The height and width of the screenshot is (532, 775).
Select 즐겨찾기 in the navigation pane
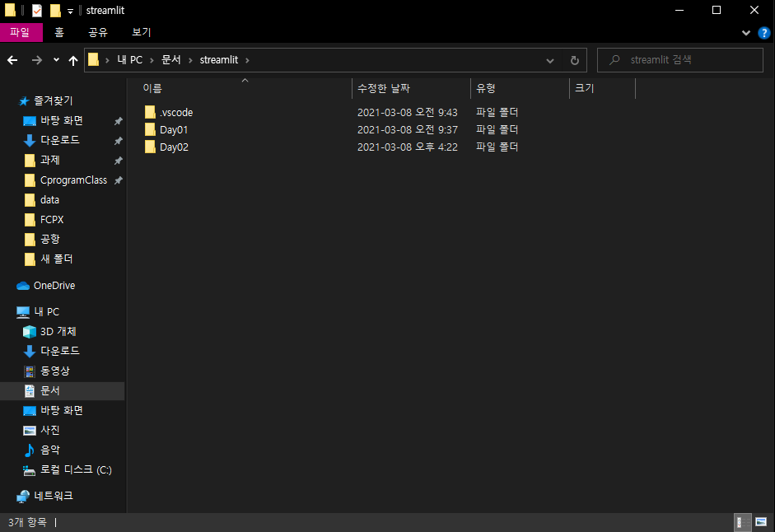click(53, 100)
